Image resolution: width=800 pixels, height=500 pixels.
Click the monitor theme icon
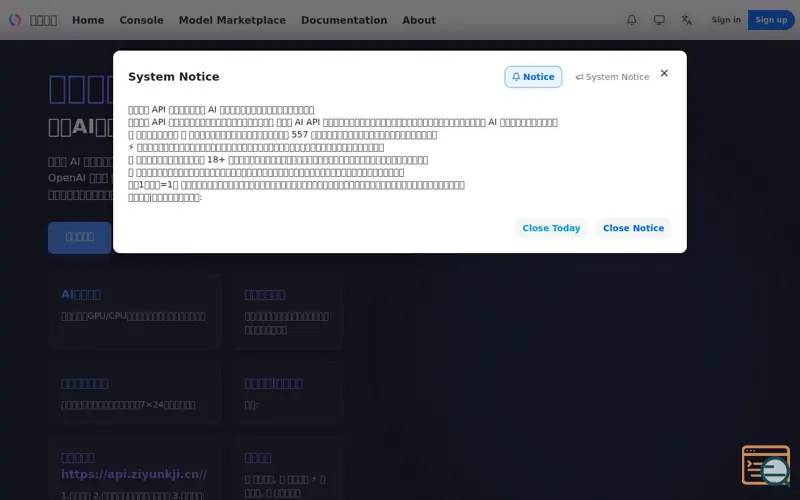pos(659,20)
